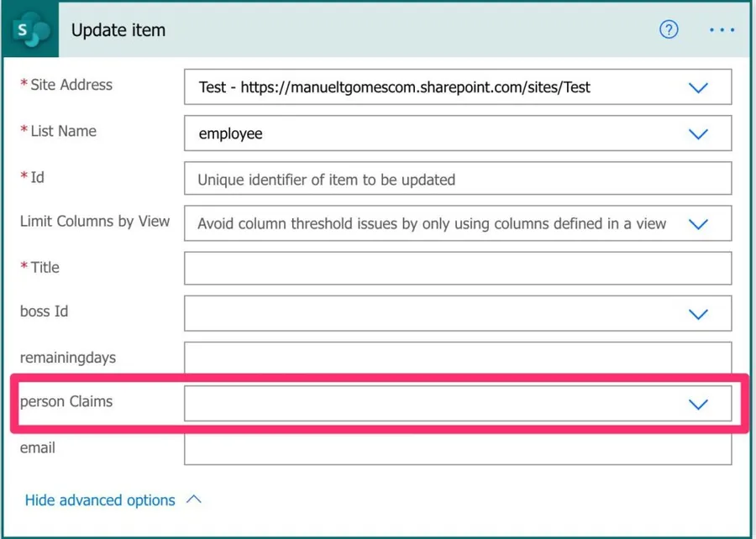This screenshot has height=539, width=756.
Task: Focus the email input field
Action: click(x=457, y=448)
